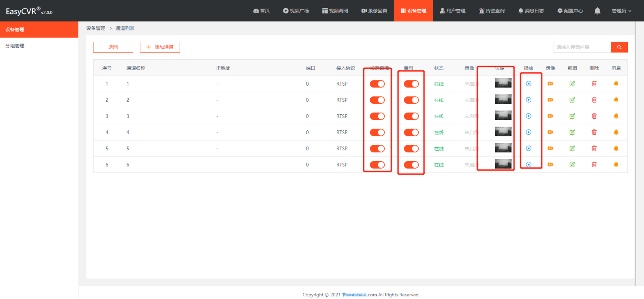Open the message bell for channel 5
The width and height of the screenshot is (644, 299).
[x=616, y=148]
